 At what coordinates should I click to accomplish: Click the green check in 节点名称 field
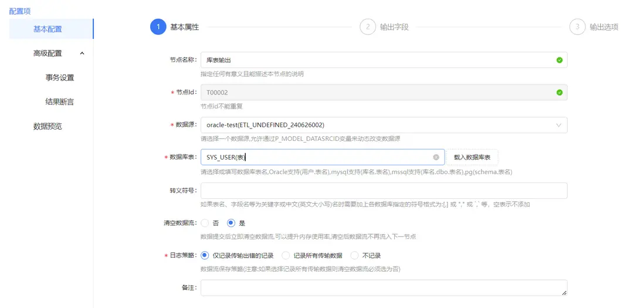[559, 60]
